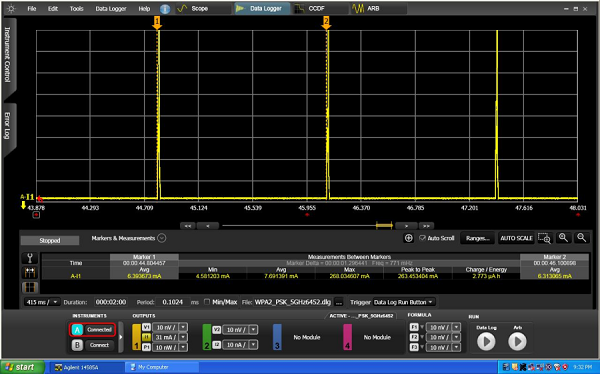Click the blue info icon

coord(165,9)
